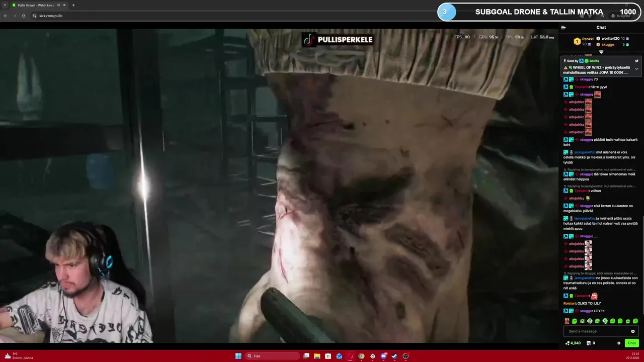Open the shop icon next to 0
This screenshot has width=644, height=362.
click(x=588, y=343)
